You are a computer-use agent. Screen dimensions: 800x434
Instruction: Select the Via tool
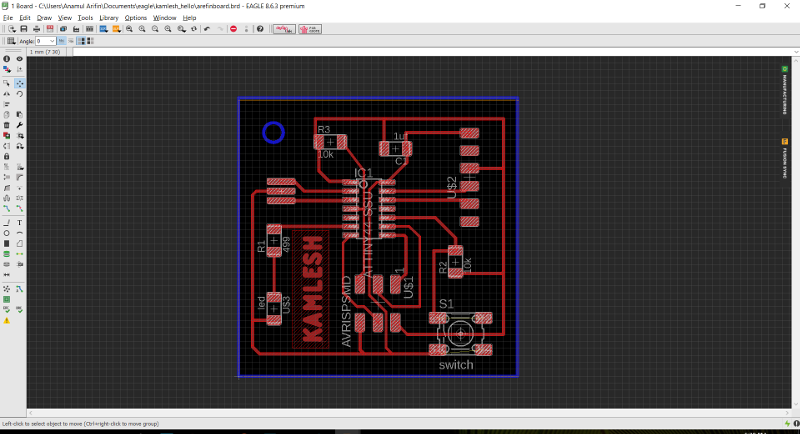[x=7, y=254]
